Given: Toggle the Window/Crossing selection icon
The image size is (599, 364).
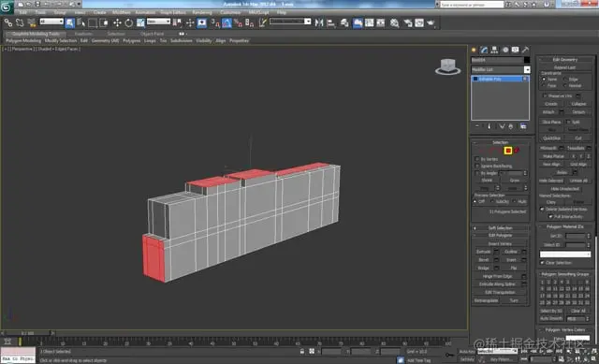Looking at the screenshot, I should 104,22.
